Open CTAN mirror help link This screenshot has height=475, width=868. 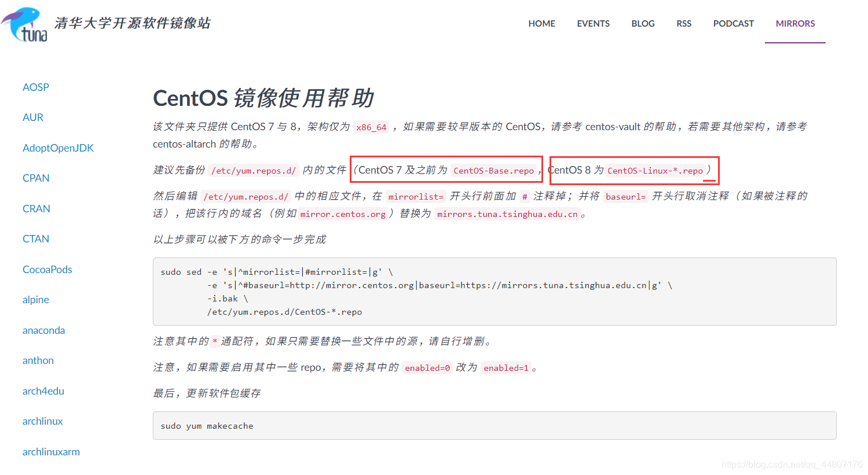pyautogui.click(x=36, y=239)
